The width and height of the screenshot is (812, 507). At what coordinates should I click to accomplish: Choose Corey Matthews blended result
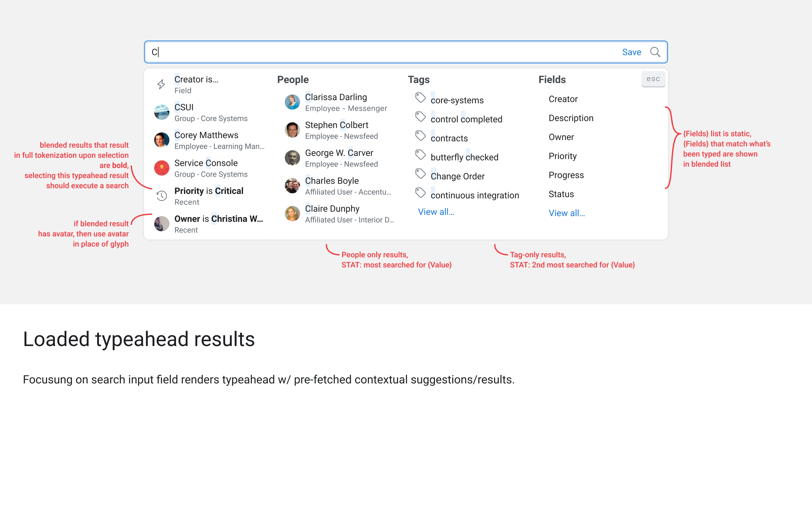[206, 135]
